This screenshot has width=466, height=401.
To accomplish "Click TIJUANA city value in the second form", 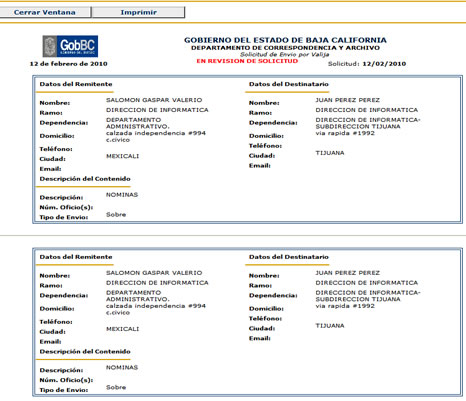I will [x=330, y=326].
